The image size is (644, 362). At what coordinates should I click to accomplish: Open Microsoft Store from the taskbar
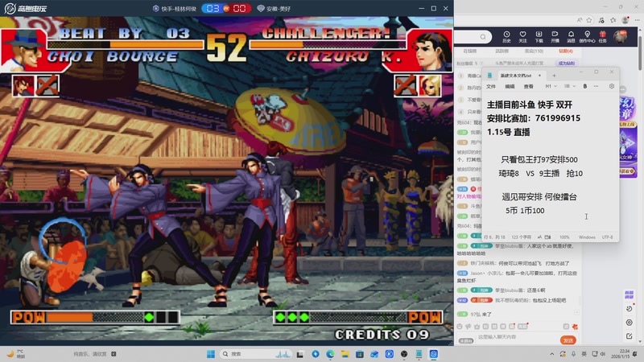(360, 354)
